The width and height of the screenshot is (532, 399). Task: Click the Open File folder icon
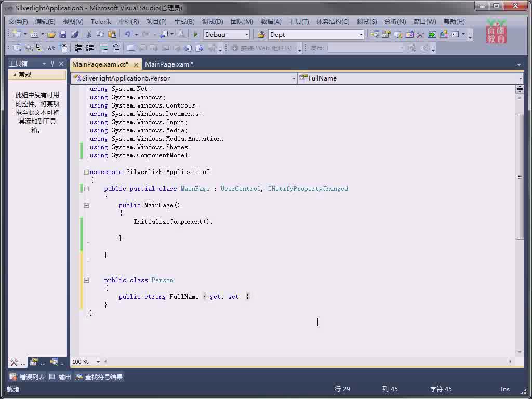point(51,34)
